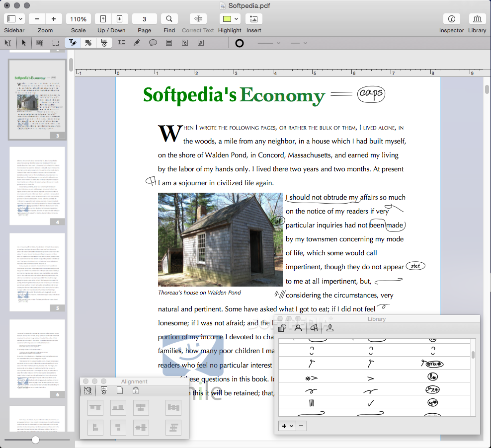This screenshot has height=448, width=491.
Task: Select the arrow Edit tool
Action: (24, 43)
